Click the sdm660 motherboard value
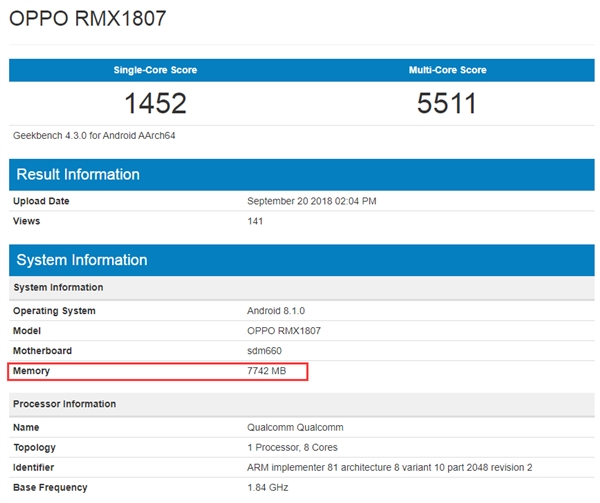Viewport: 600px width, 503px height. tap(264, 351)
